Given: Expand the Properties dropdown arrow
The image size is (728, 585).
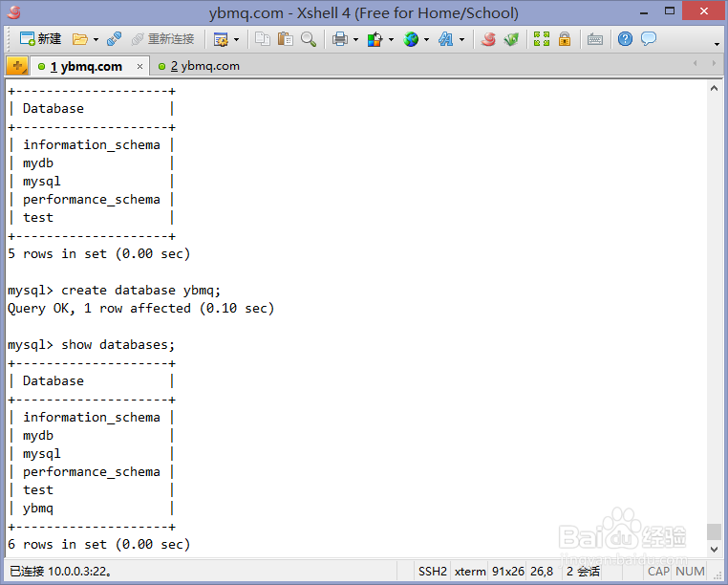Looking at the screenshot, I should point(236,40).
